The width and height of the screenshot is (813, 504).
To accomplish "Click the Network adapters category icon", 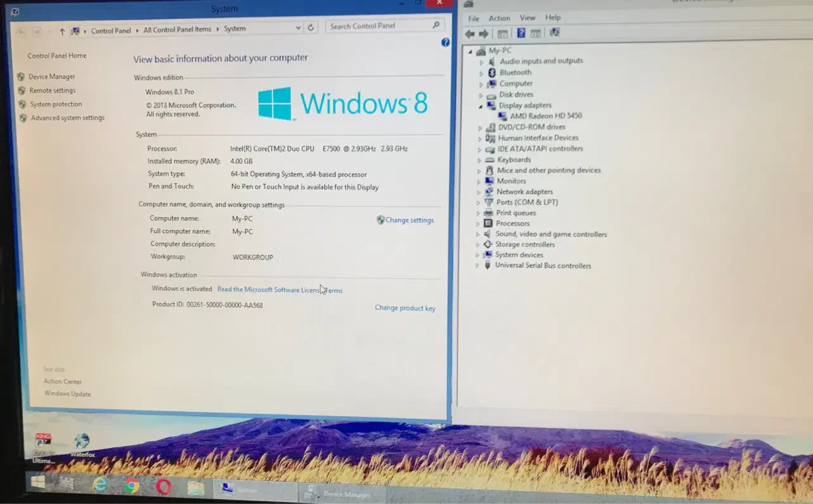I will pos(489,191).
